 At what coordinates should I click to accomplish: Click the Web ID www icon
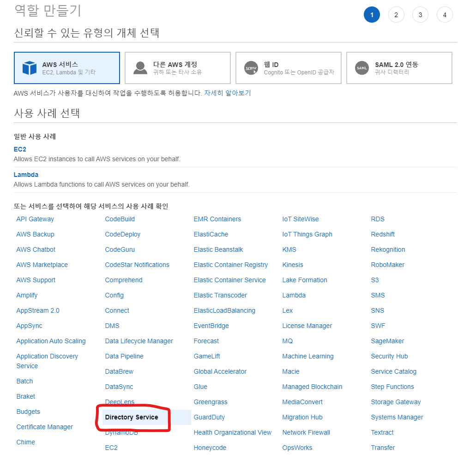[251, 68]
